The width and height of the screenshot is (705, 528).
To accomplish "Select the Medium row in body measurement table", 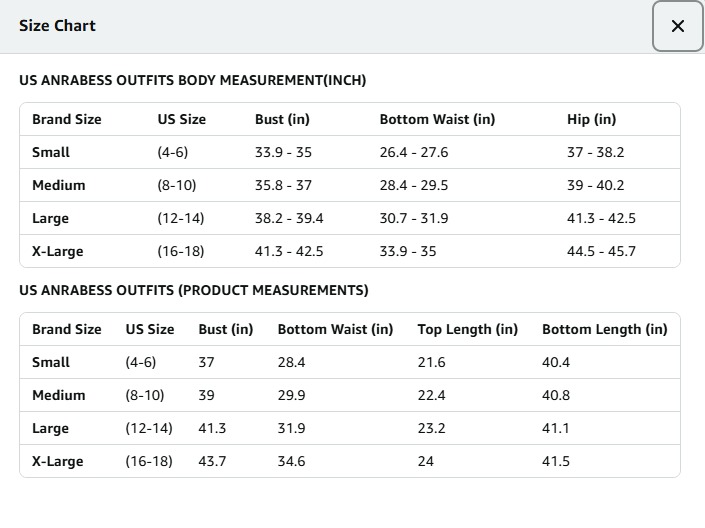I will click(x=58, y=185).
